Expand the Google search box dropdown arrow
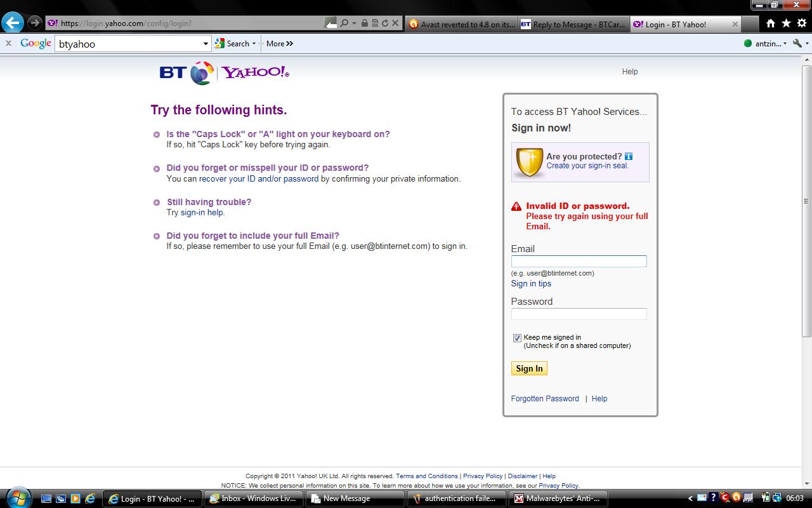Image resolution: width=812 pixels, height=508 pixels. [206, 44]
